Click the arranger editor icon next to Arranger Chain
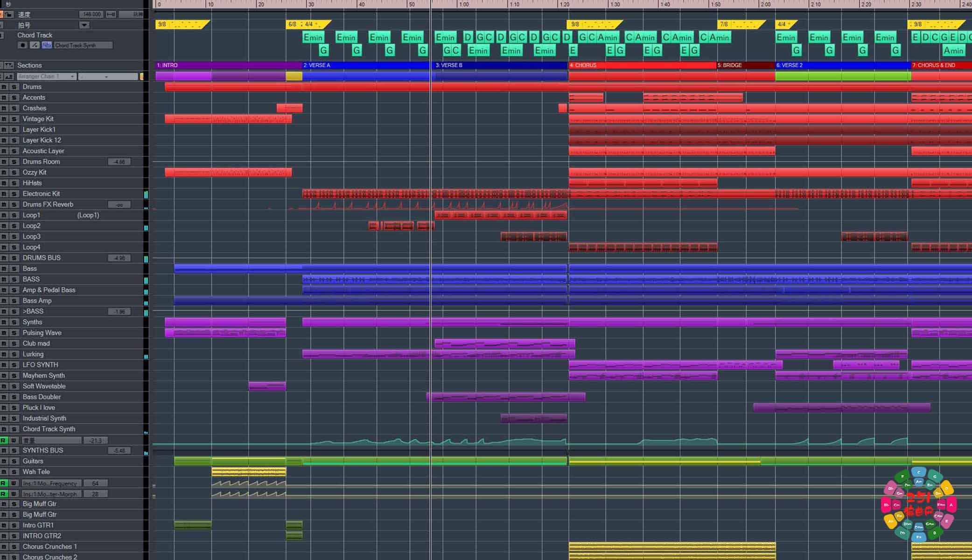The height and width of the screenshot is (560, 972). click(9, 76)
